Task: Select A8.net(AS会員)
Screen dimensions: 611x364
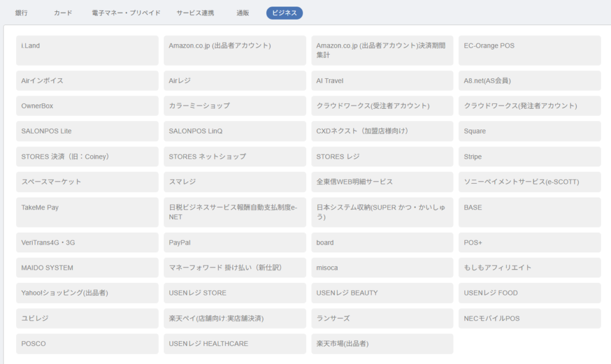Action: point(530,81)
